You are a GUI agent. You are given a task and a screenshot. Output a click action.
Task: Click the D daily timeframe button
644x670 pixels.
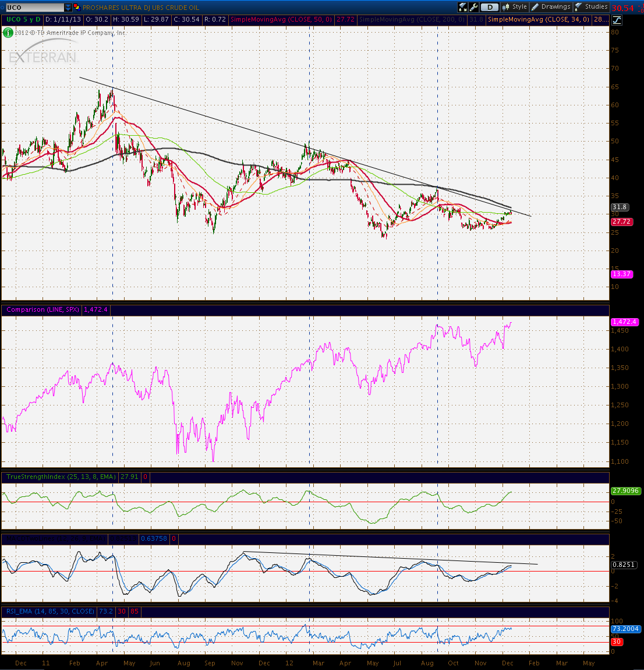(x=490, y=7)
